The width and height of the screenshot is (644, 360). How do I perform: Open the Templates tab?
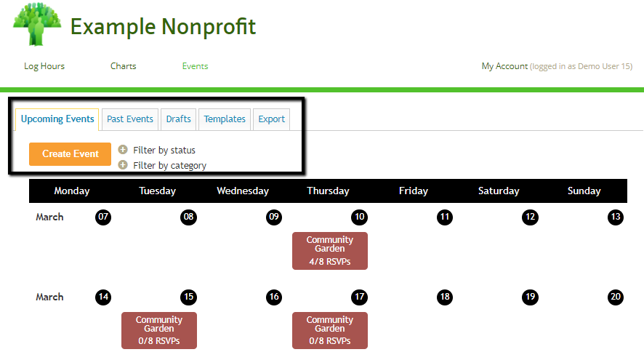pyautogui.click(x=225, y=119)
